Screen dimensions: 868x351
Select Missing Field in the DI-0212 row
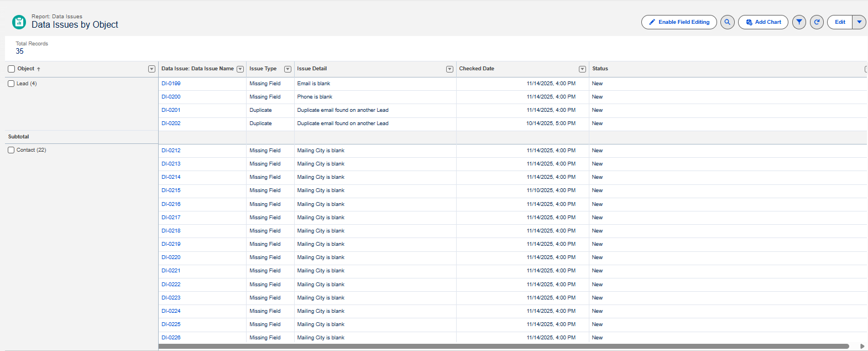click(x=265, y=151)
